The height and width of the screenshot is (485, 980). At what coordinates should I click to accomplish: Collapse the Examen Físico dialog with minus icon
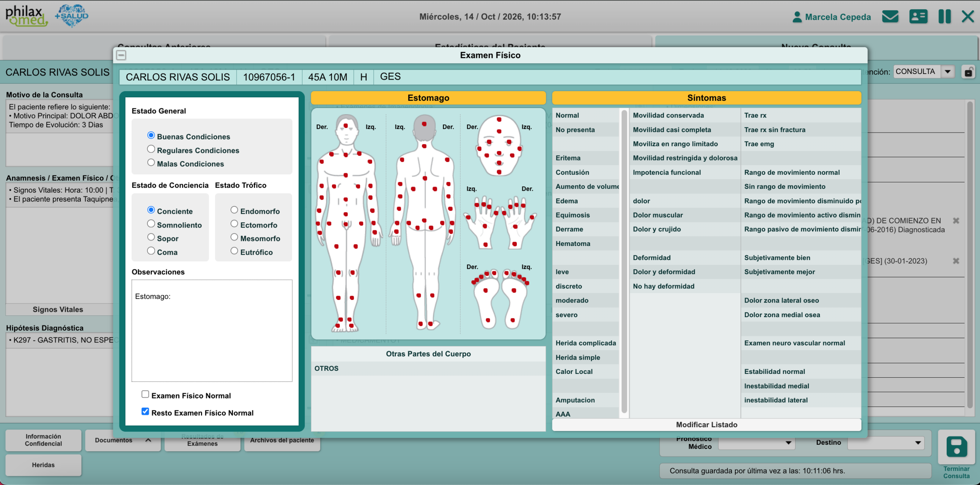pos(121,55)
